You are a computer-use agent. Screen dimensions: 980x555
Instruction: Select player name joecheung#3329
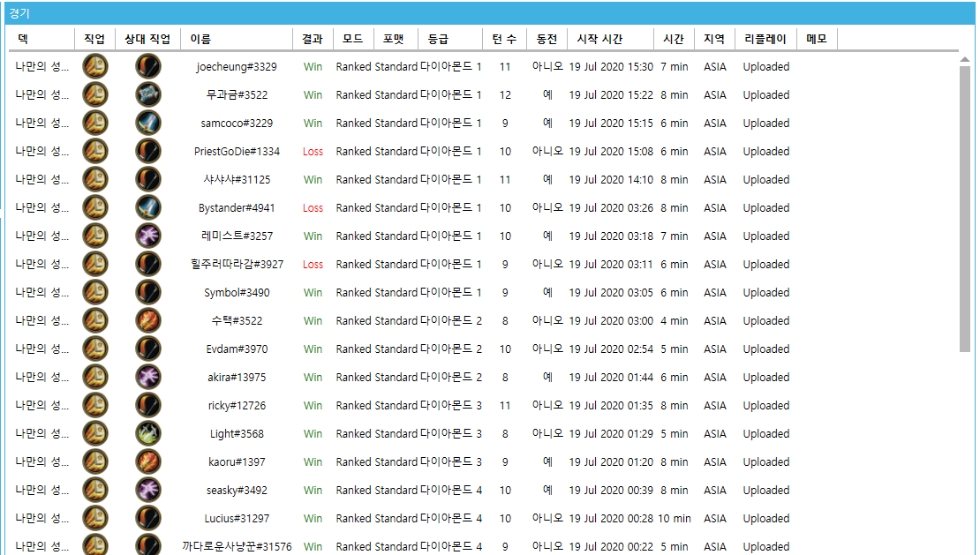click(x=237, y=67)
